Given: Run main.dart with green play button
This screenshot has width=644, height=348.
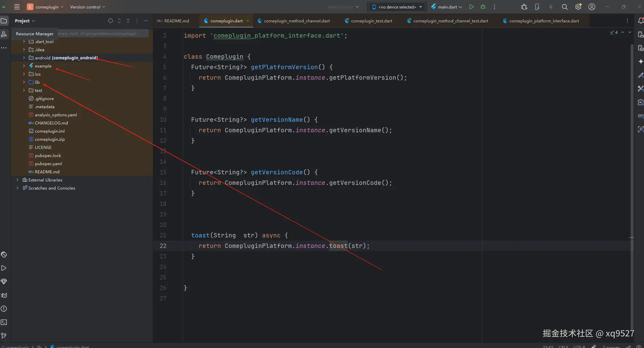Looking at the screenshot, I should click(471, 7).
